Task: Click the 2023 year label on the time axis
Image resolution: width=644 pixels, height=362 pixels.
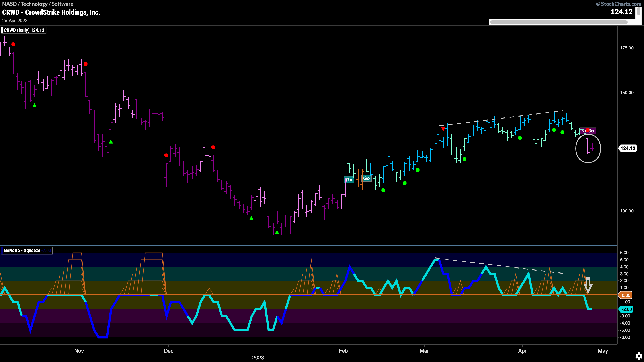Action: [x=258, y=358]
